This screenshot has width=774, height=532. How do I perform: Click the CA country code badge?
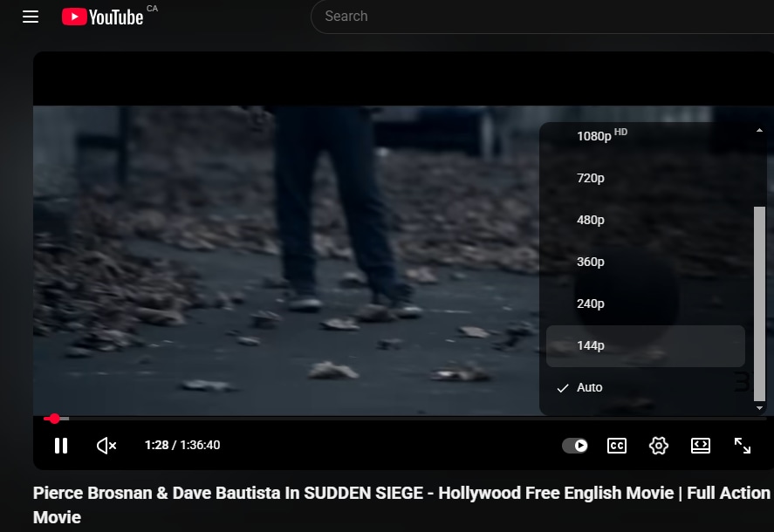(x=152, y=8)
